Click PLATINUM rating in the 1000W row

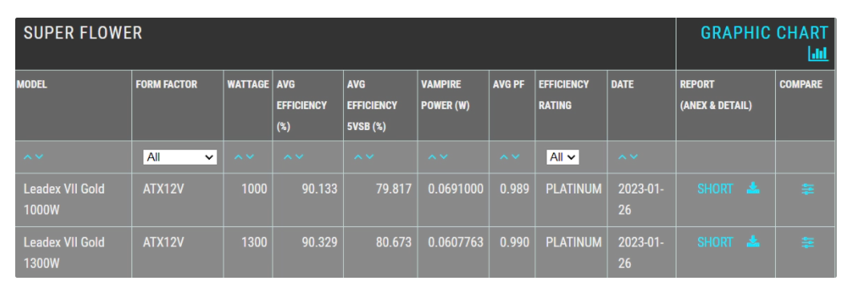click(x=574, y=189)
